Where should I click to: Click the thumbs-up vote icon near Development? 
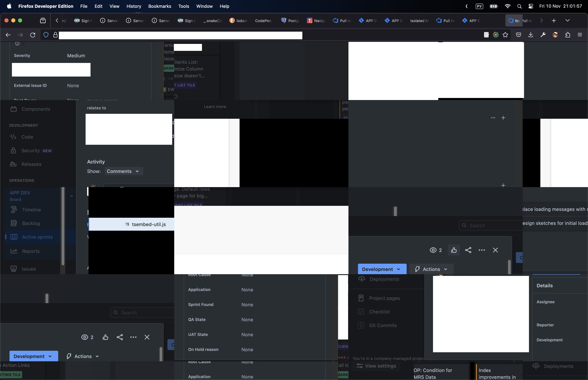(454, 250)
